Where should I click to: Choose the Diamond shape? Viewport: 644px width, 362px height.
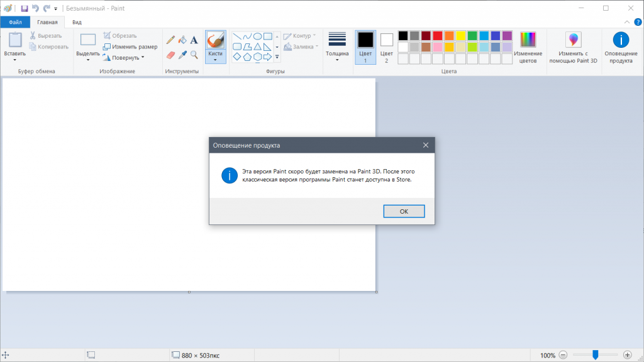pyautogui.click(x=237, y=57)
